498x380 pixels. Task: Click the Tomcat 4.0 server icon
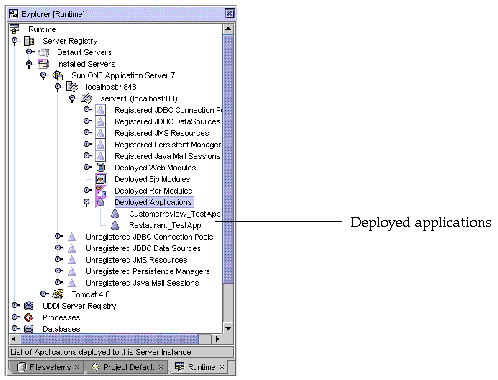click(x=57, y=294)
